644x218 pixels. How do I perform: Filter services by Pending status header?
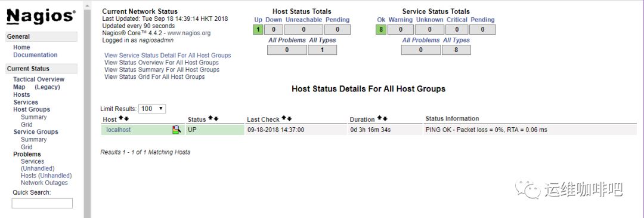coord(482,20)
